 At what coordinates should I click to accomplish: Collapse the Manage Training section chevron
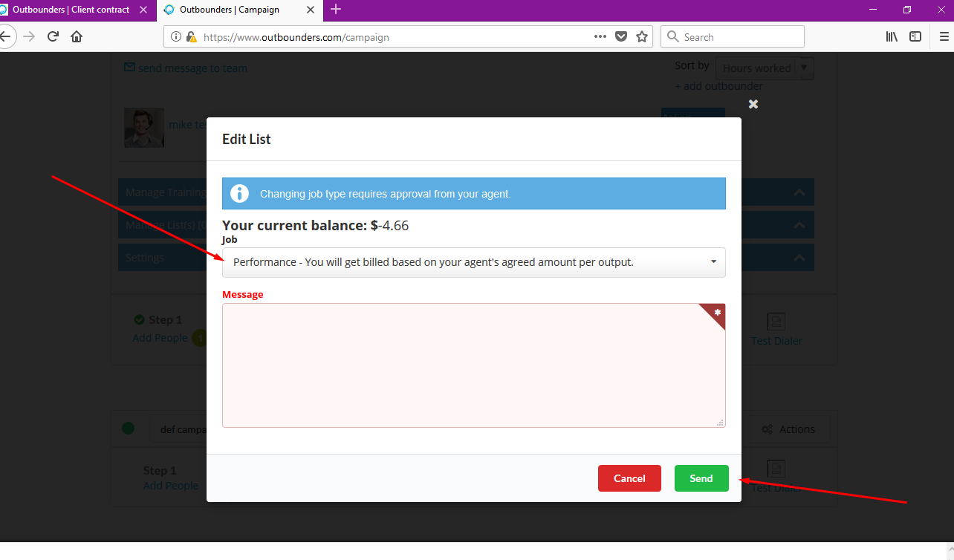tap(799, 192)
